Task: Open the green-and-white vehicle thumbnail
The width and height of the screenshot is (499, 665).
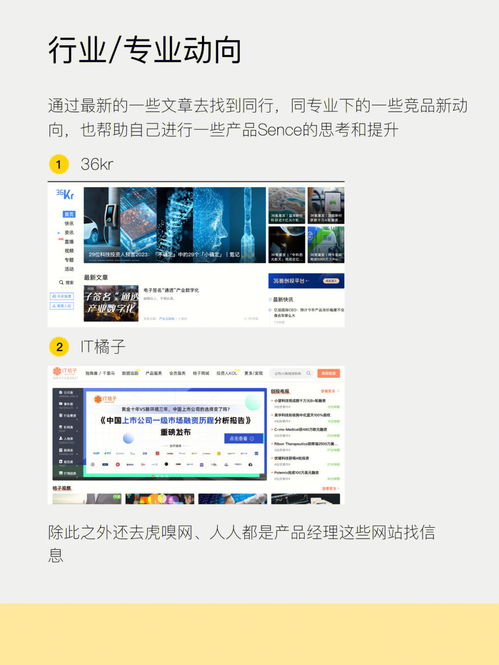Action: tap(326, 245)
